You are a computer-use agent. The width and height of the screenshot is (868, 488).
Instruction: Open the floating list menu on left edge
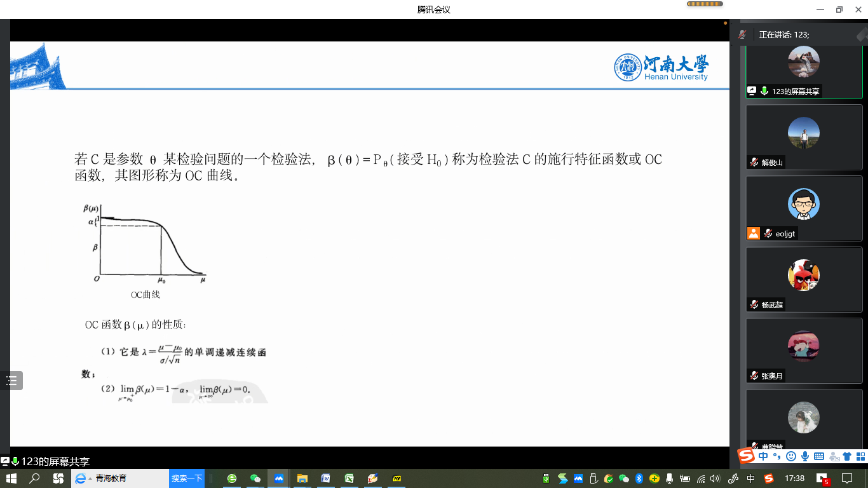coord(11,381)
